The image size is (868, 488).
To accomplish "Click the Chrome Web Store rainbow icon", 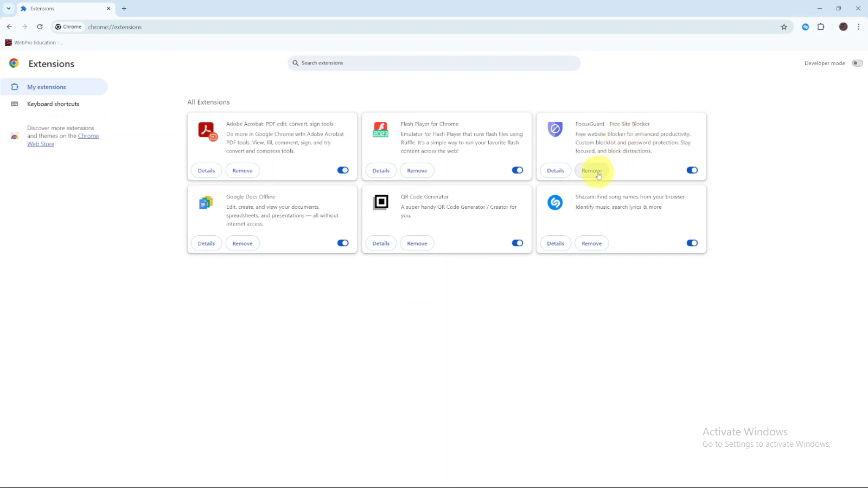I will [15, 136].
